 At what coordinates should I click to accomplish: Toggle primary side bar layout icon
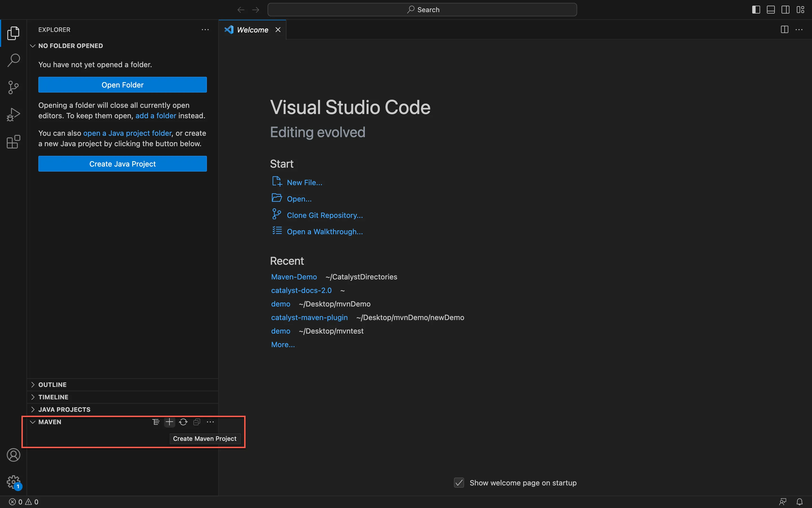pyautogui.click(x=756, y=10)
